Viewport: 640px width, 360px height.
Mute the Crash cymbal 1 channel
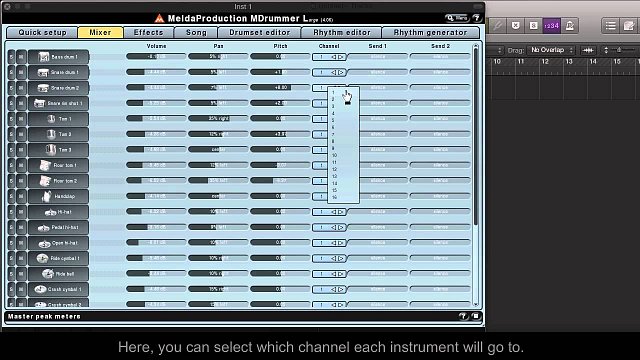click(21, 289)
